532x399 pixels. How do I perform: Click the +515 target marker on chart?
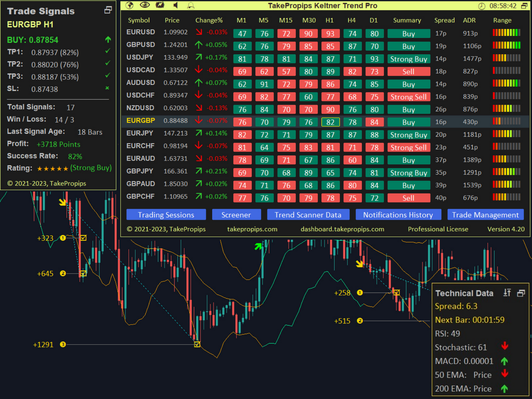click(x=360, y=321)
